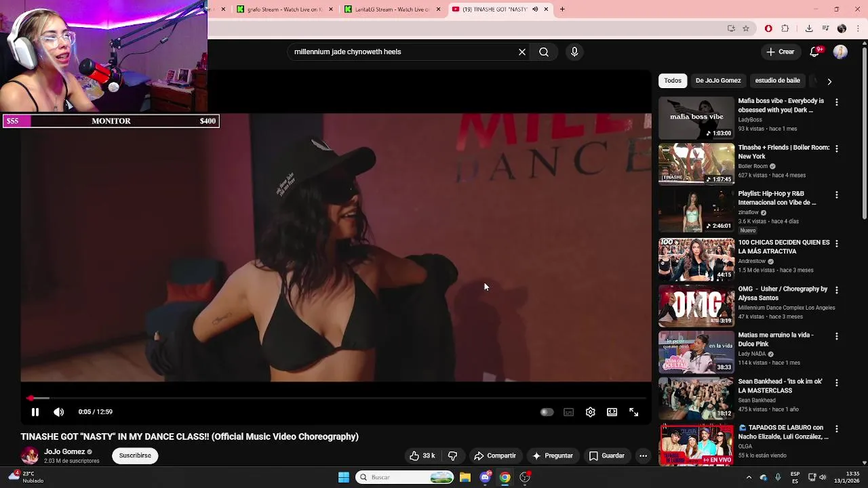Open a new browser tab

click(562, 9)
